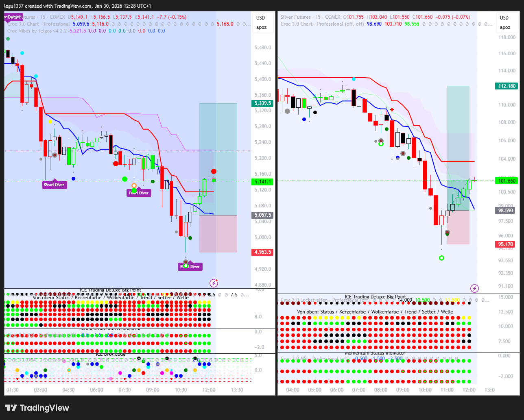
Task: Select the Croc 3.0 Chart legend on silver chart
Action: pyautogui.click(x=322, y=24)
